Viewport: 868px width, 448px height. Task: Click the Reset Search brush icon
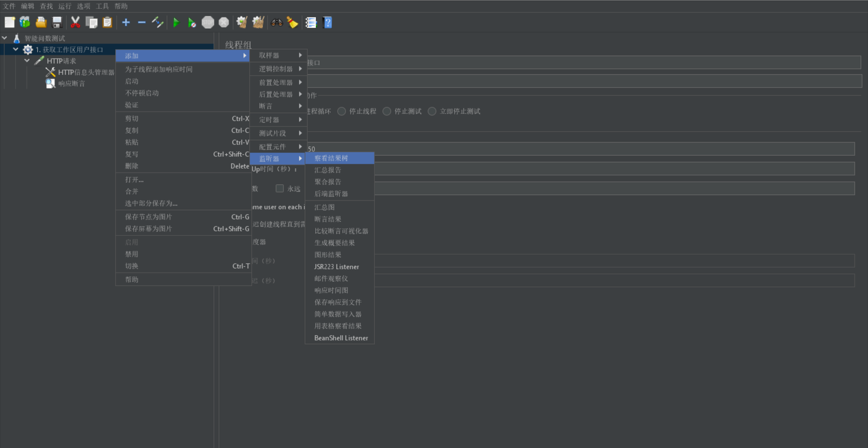click(x=292, y=22)
